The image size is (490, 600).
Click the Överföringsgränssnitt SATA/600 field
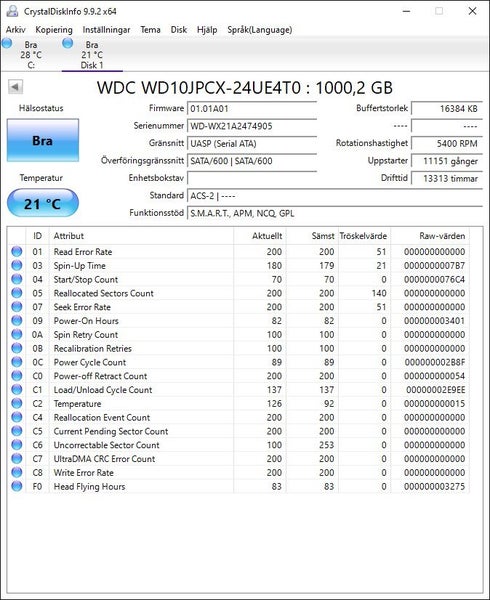point(252,161)
